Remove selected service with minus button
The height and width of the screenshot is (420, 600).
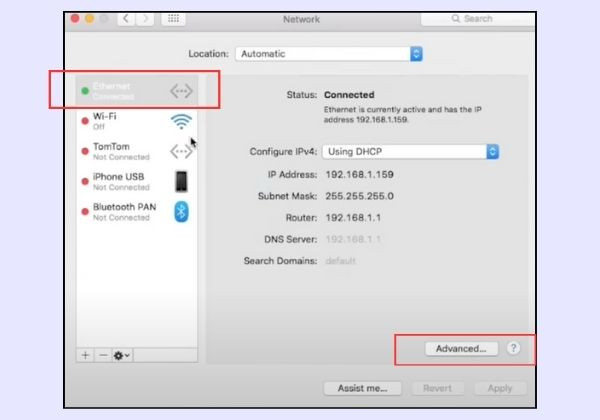[x=103, y=355]
